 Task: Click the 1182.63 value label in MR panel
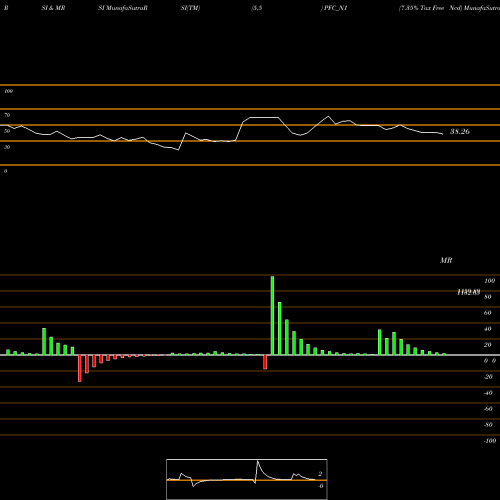[x=469, y=292]
